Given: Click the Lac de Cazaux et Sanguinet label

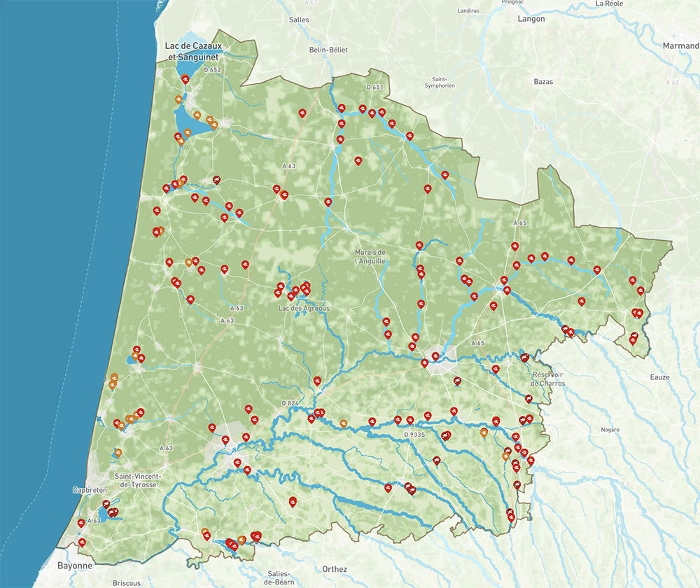Looking at the screenshot, I should (192, 51).
